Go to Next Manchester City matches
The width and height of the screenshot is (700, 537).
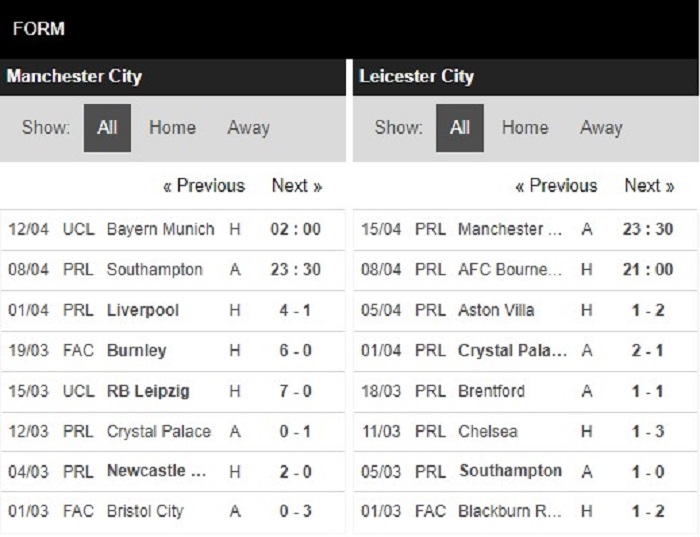click(x=297, y=186)
